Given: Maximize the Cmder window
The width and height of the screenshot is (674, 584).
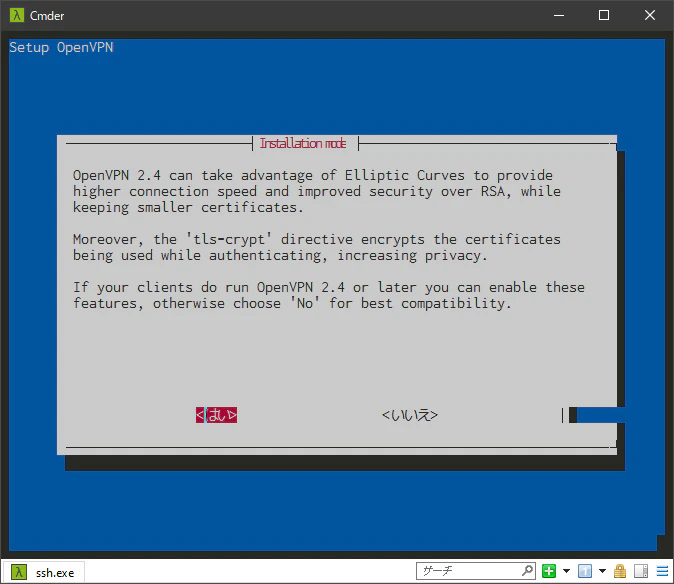Looking at the screenshot, I should pos(604,15).
